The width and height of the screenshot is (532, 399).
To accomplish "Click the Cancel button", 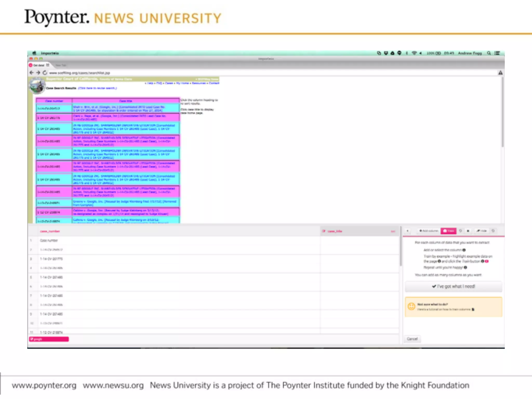I will coord(412,339).
